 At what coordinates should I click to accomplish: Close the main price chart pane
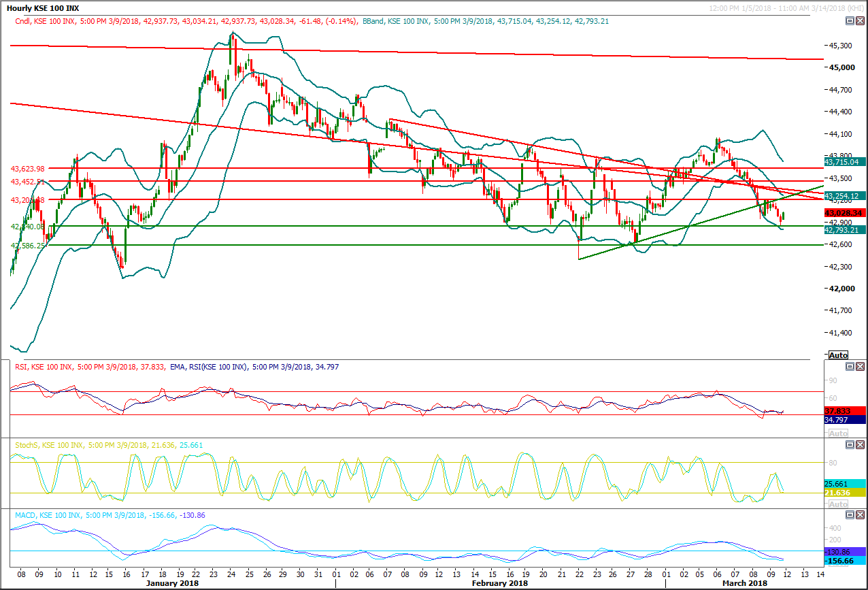[860, 21]
